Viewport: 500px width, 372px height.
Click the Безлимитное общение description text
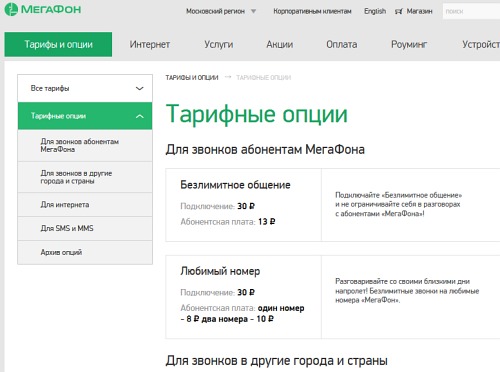pos(399,204)
